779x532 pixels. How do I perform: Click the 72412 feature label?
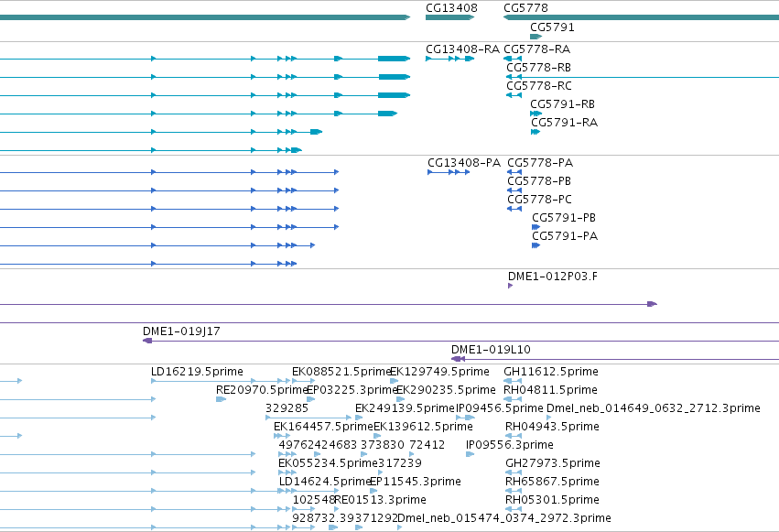(x=427, y=445)
